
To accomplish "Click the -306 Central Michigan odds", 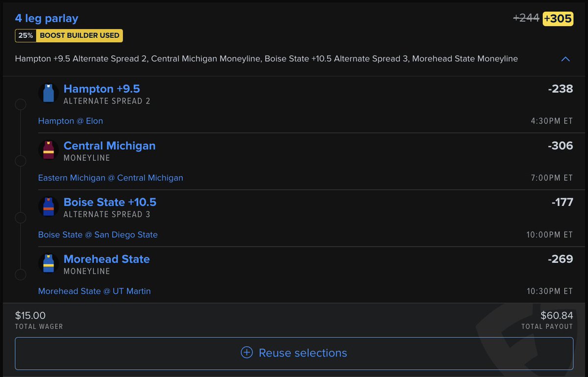I will point(561,146).
